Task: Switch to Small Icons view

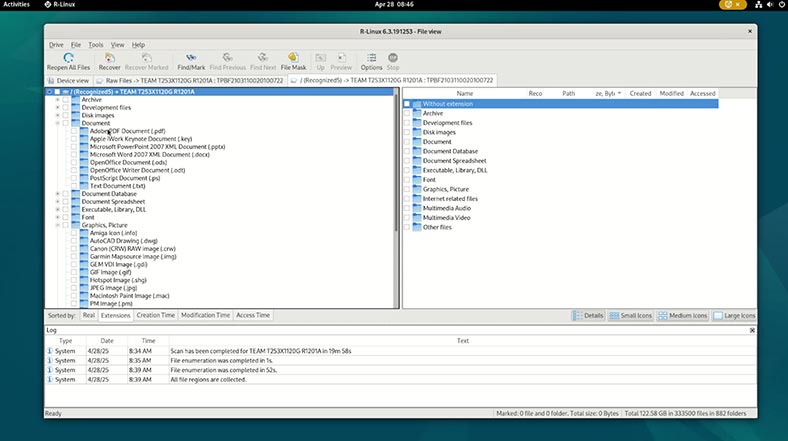Action: [631, 315]
